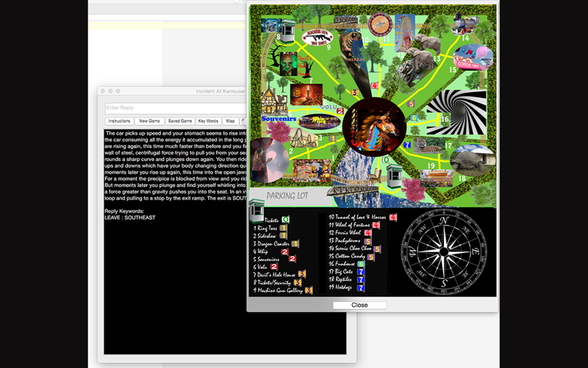
Task: Focus the Enter Reply text field
Action: click(x=176, y=108)
